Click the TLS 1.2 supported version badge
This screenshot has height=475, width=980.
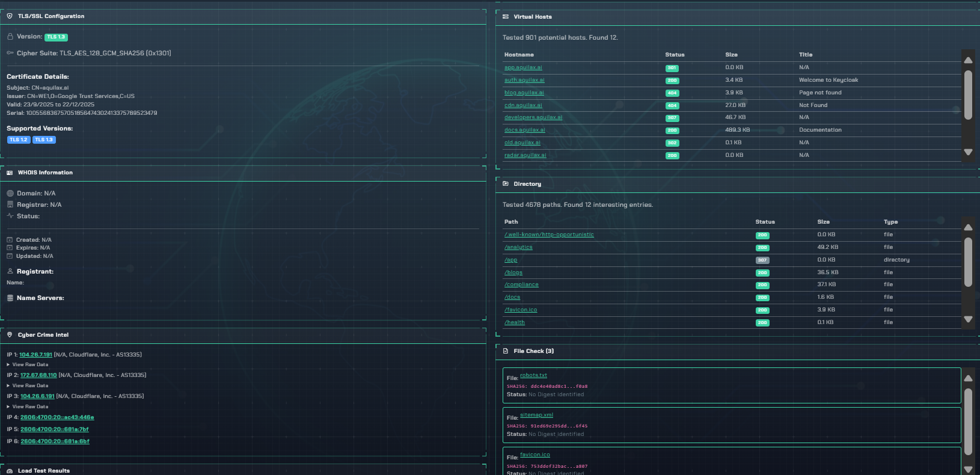[x=19, y=139]
